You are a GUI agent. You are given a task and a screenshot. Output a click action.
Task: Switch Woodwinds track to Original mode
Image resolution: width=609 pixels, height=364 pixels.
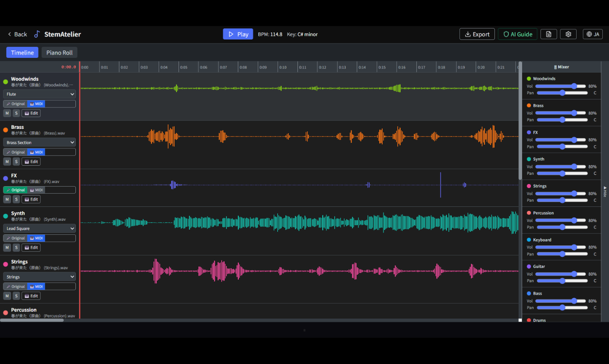15,104
